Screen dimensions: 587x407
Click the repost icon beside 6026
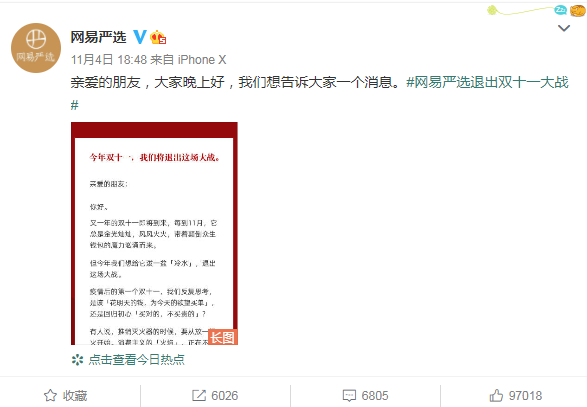click(x=199, y=396)
